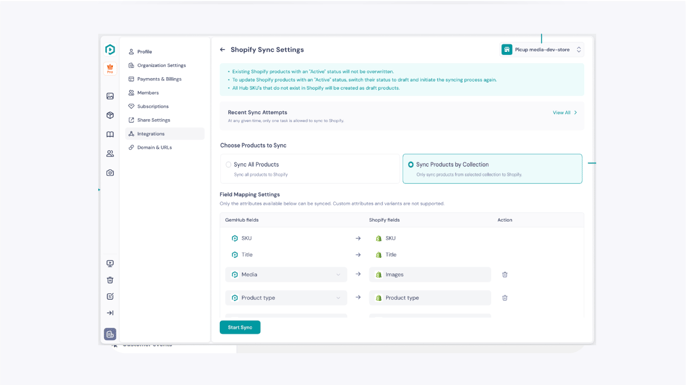Click the monitor presentation icon in the left rail
This screenshot has height=385, width=688.
(110, 263)
